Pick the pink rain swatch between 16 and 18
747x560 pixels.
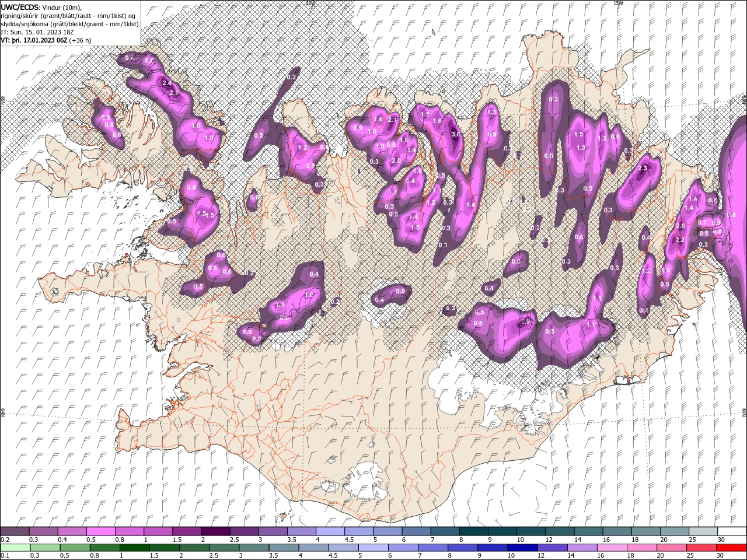tap(612, 548)
